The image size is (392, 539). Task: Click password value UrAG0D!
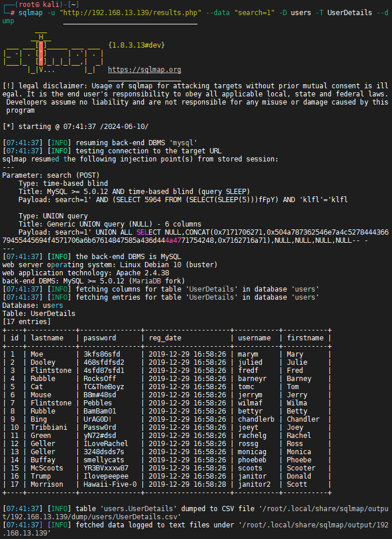coord(98,419)
